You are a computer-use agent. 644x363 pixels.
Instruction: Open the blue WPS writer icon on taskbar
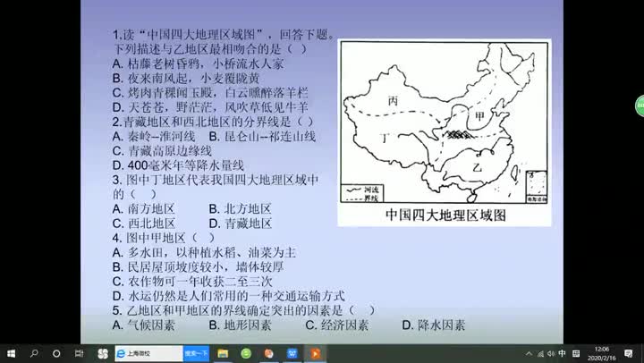[292, 353]
